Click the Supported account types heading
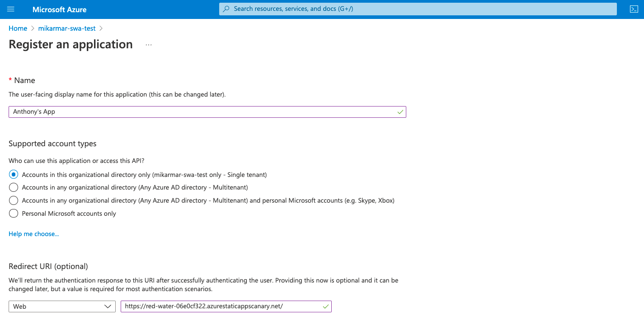Image resolution: width=644 pixels, height=334 pixels. point(52,144)
